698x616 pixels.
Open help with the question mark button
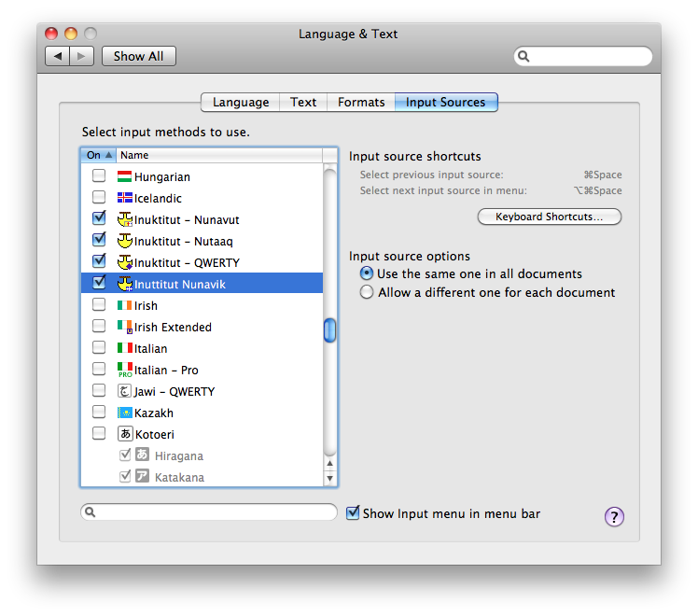click(x=614, y=517)
